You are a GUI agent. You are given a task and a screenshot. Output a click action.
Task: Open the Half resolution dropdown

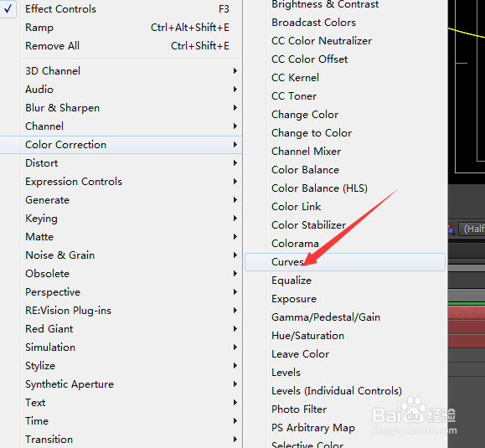click(472, 229)
